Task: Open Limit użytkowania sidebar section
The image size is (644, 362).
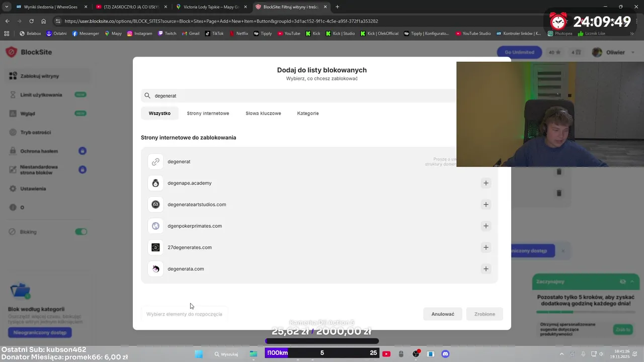Action: coord(48,95)
